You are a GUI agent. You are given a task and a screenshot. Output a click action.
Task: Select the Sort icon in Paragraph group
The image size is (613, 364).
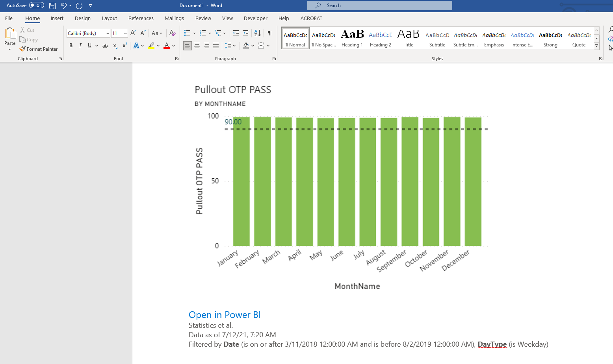coord(257,33)
